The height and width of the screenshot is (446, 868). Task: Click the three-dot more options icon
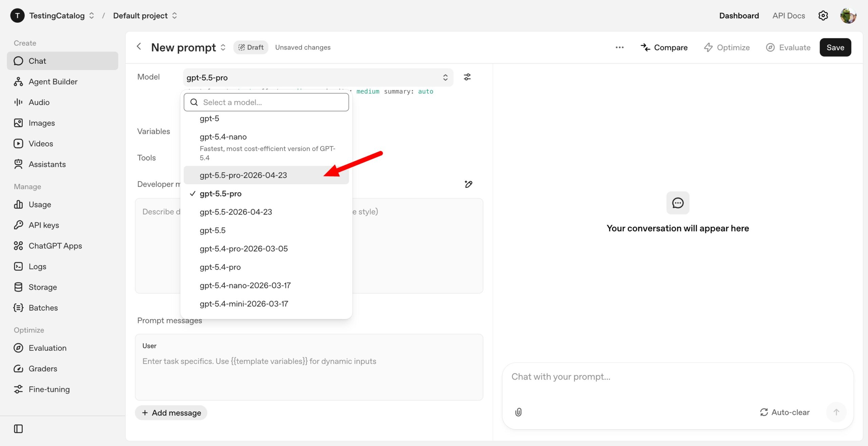tap(619, 47)
